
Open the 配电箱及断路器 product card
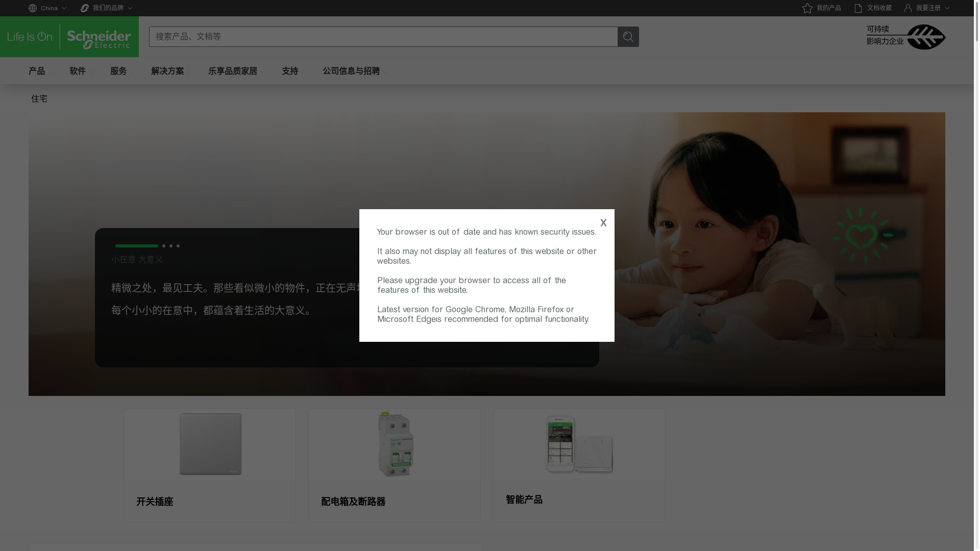pos(394,465)
